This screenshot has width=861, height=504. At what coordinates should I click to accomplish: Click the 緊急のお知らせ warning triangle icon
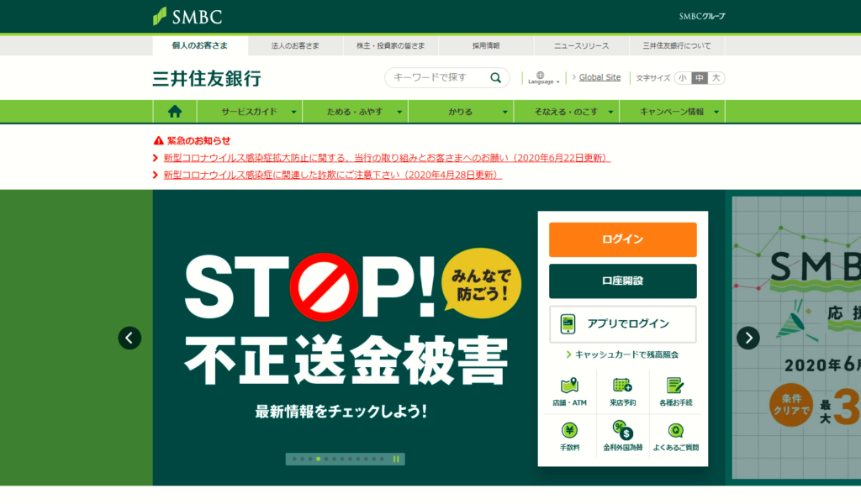click(x=159, y=141)
